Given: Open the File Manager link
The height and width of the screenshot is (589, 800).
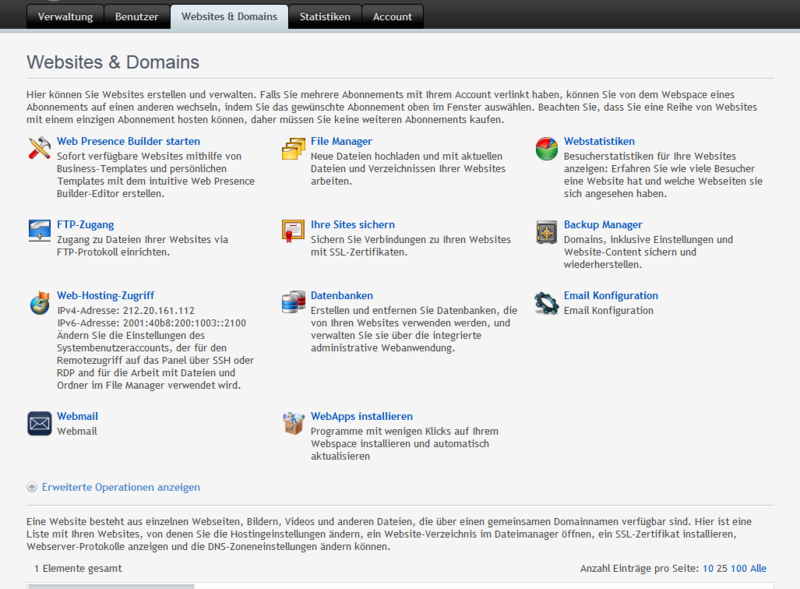Looking at the screenshot, I should pyautogui.click(x=341, y=141).
